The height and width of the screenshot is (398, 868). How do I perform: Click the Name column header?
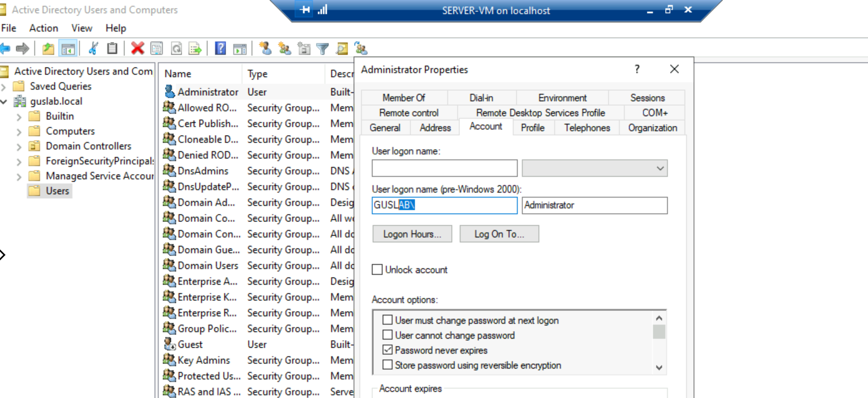click(200, 74)
